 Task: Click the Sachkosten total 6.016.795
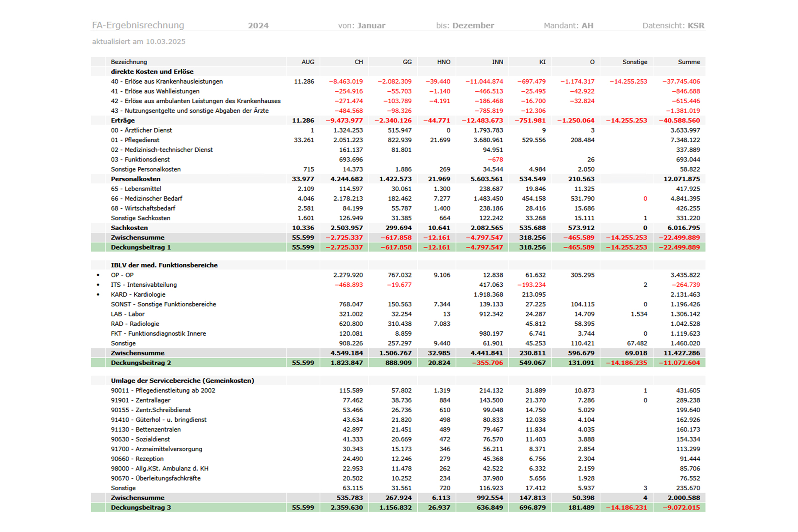[x=684, y=228]
